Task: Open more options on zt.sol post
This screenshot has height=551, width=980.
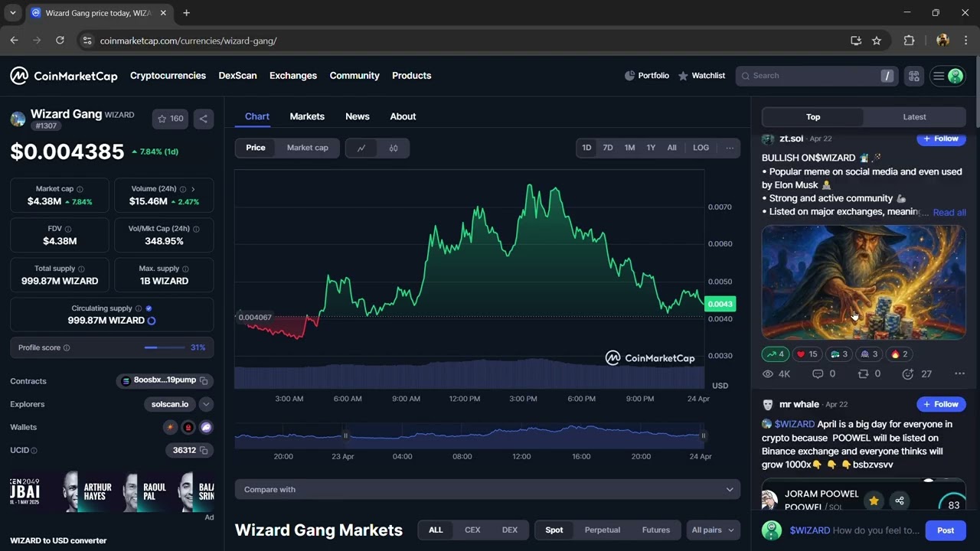Action: (959, 373)
